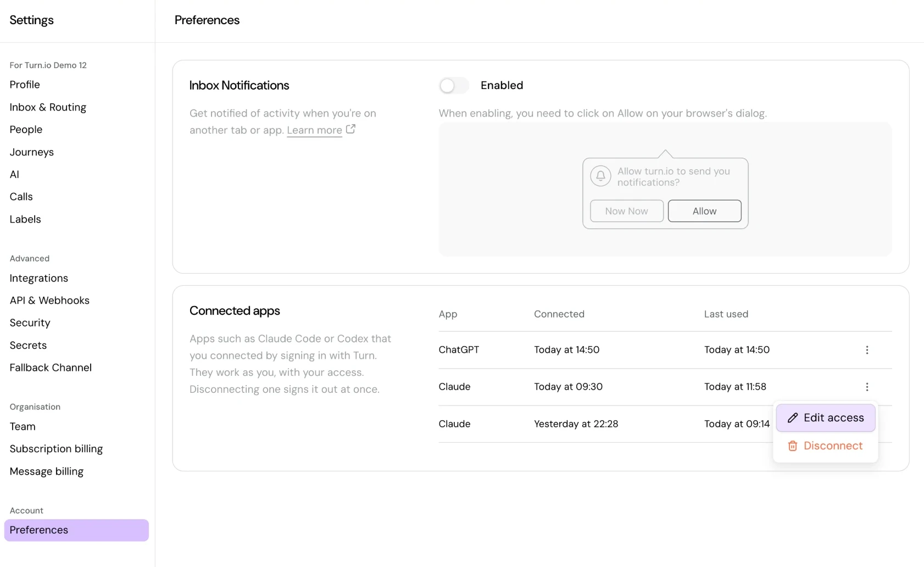924x567 pixels.
Task: Open Profile settings in sidebar
Action: click(25, 85)
